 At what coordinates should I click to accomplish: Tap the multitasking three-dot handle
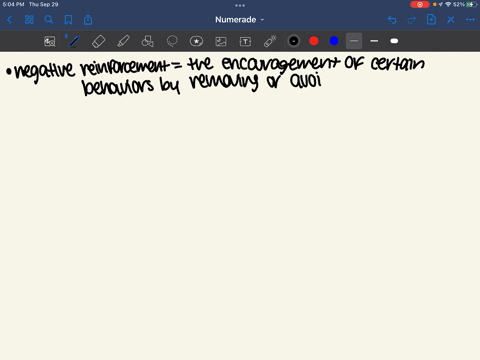(240, 5)
